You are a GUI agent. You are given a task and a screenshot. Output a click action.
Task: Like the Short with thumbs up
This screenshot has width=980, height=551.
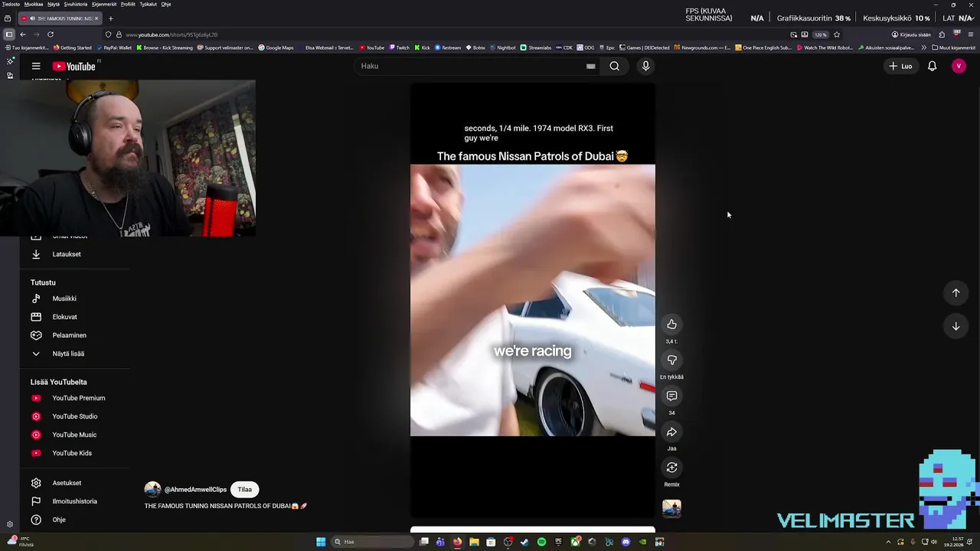click(x=671, y=324)
